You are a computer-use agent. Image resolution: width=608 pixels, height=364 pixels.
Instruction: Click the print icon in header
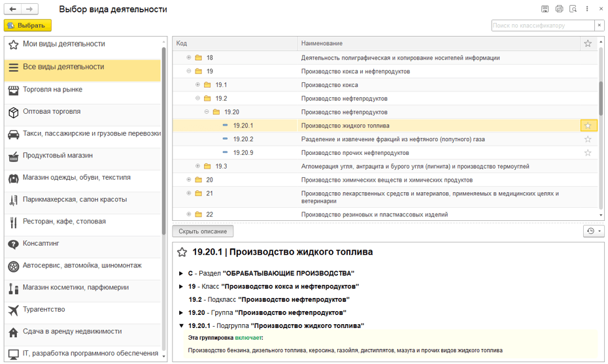coord(559,9)
